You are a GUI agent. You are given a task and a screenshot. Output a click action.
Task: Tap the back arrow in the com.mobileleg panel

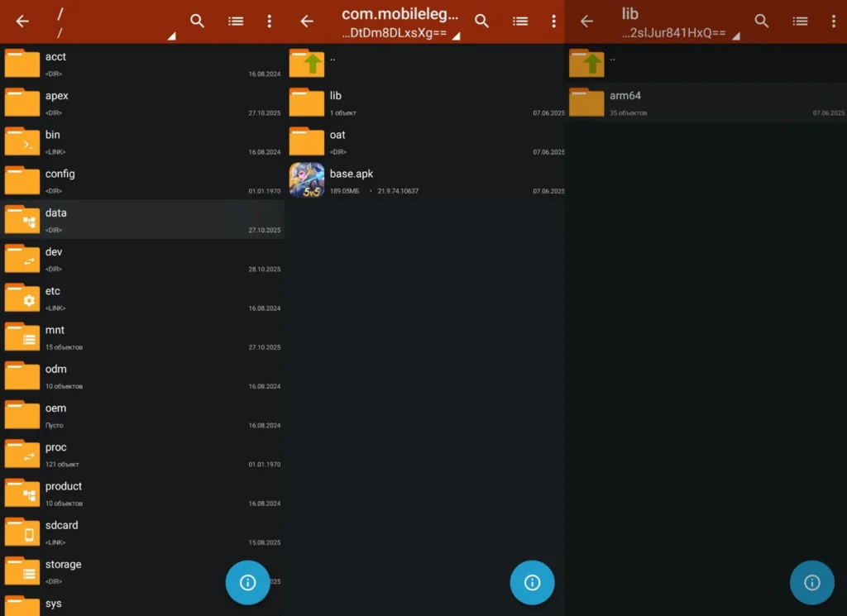(x=307, y=21)
